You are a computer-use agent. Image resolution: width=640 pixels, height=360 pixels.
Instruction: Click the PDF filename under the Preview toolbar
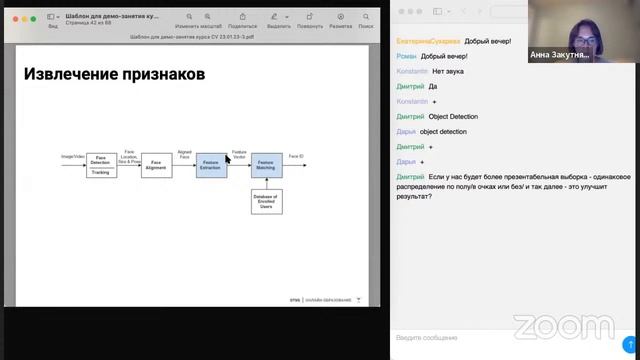click(192, 37)
